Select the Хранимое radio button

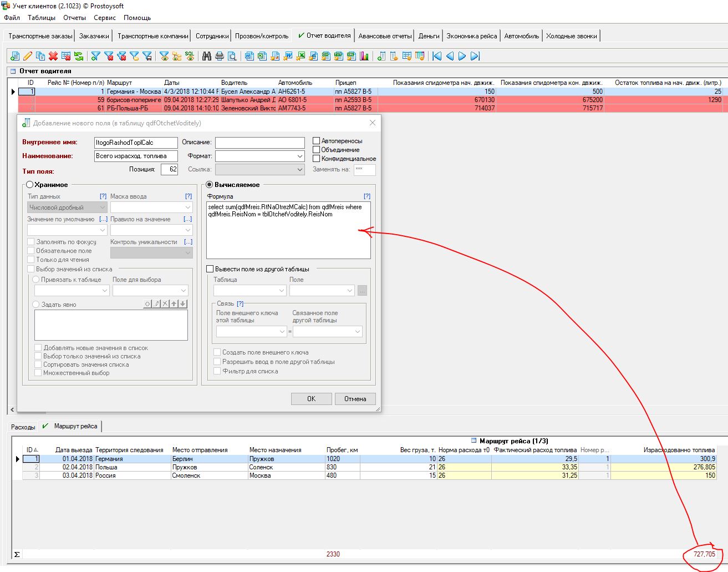click(x=29, y=185)
